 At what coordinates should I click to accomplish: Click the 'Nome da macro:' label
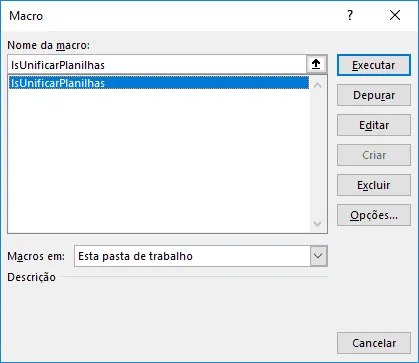(49, 45)
